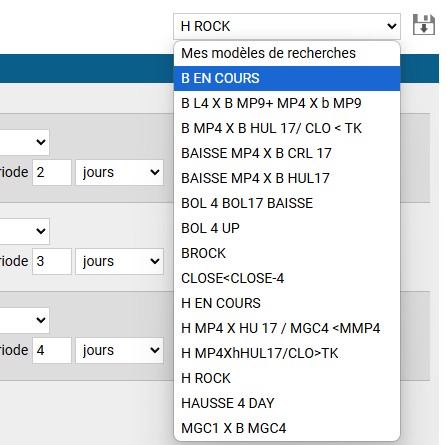Image resolution: width=446 pixels, height=445 pixels.
Task: Pick B MP4 X B HUL 17/ CLO < TK
Action: coord(287,128)
